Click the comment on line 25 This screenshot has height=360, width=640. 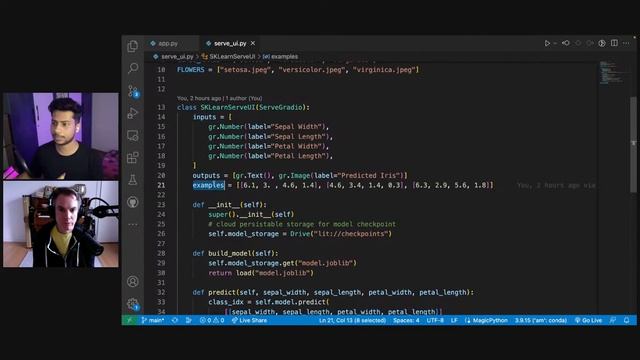point(302,224)
